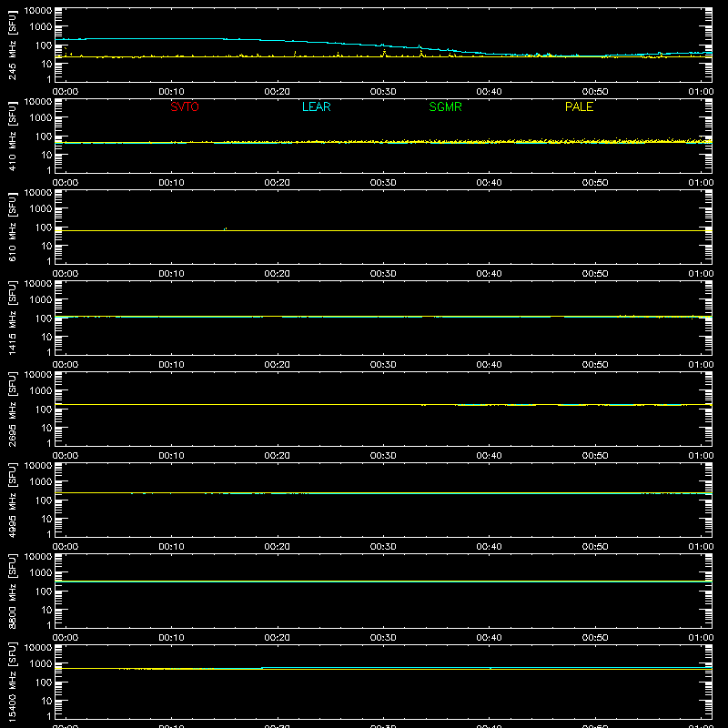Click 00:30 time tick under 245 MHz plot
Image resolution: width=728 pixels, height=728 pixels.
(383, 92)
